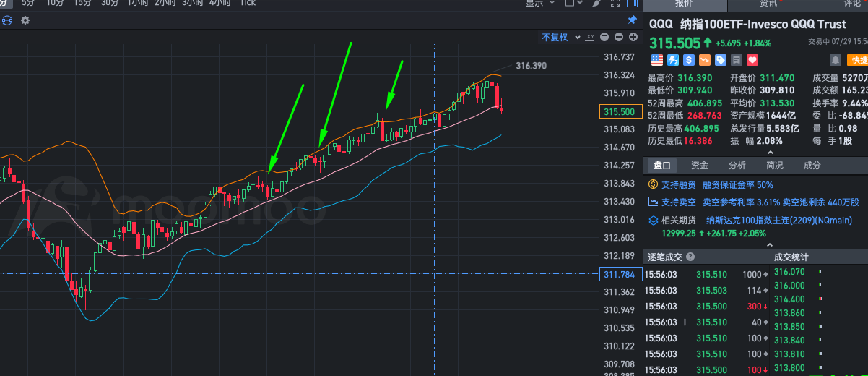Click help question mark next to 逐笔成交
This screenshot has width=868, height=376.
(690, 257)
